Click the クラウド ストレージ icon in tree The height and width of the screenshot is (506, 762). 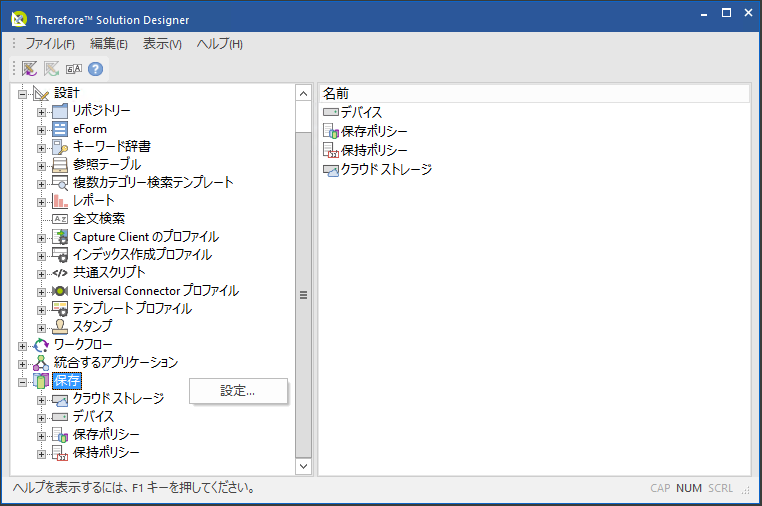pos(60,400)
